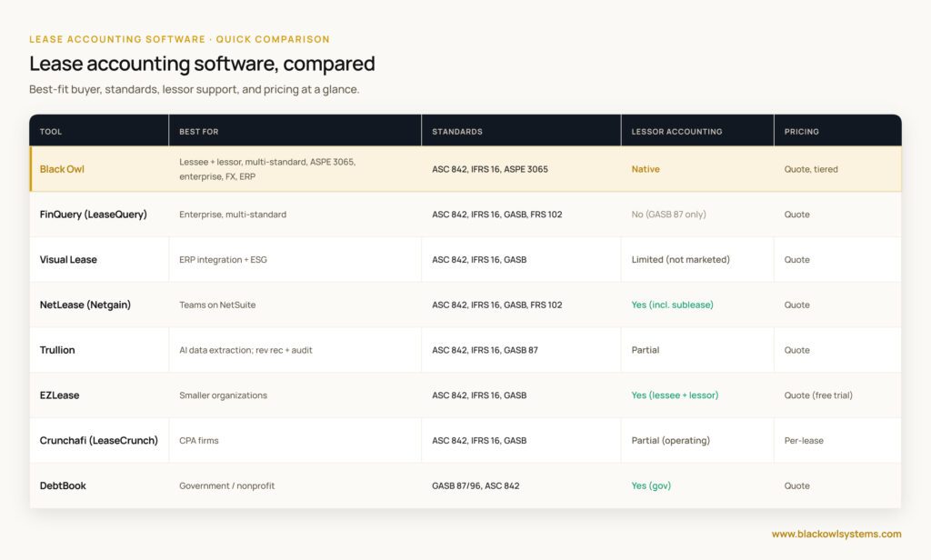Click the TOOL column header

point(51,132)
